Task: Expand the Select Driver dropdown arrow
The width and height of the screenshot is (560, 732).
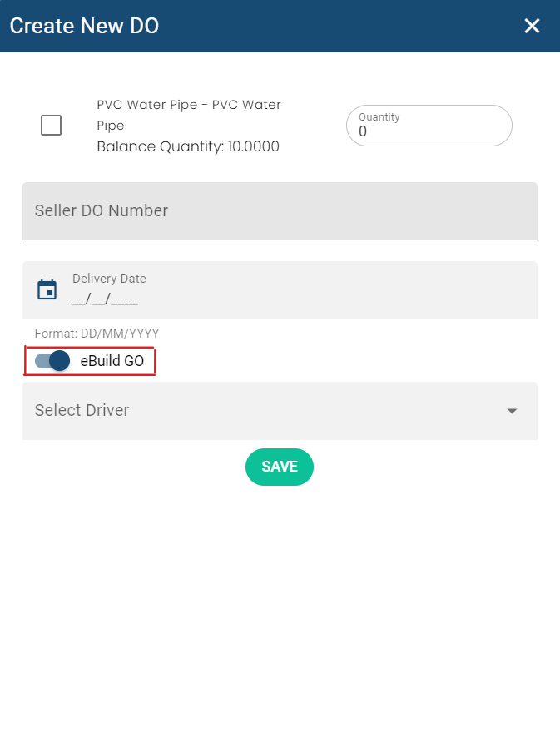Action: point(512,411)
